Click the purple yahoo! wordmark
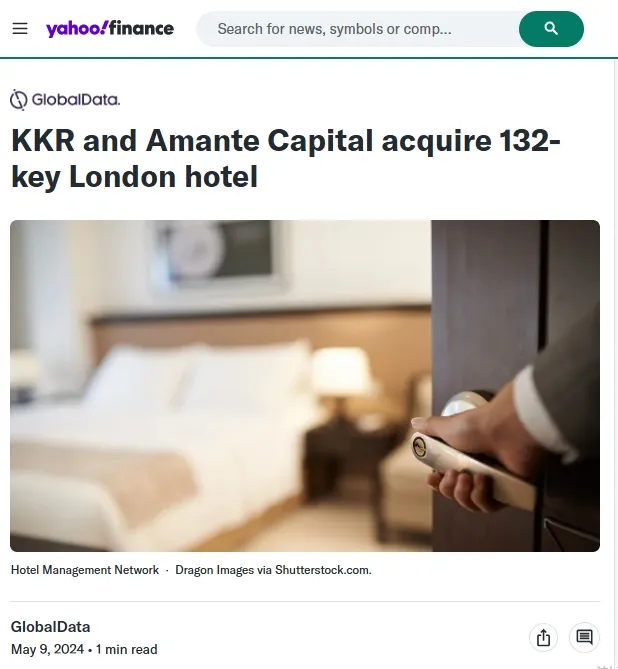 click(77, 29)
